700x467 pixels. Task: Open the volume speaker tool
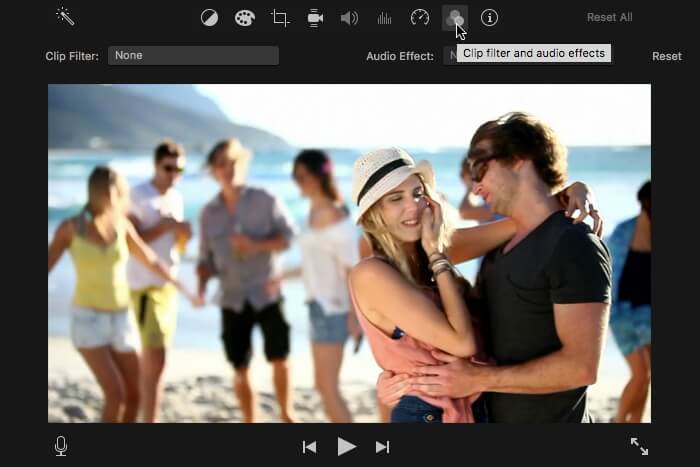click(x=349, y=18)
